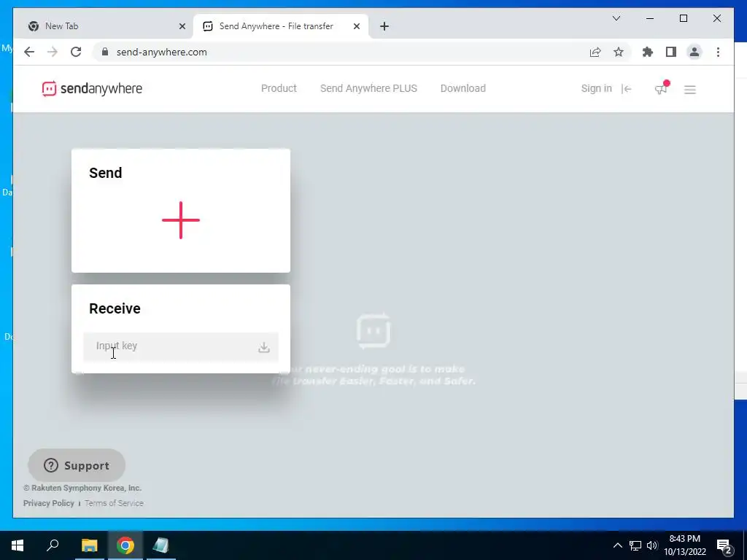Open the announcements megaphone icon
Image resolution: width=747 pixels, height=560 pixels.
click(661, 88)
